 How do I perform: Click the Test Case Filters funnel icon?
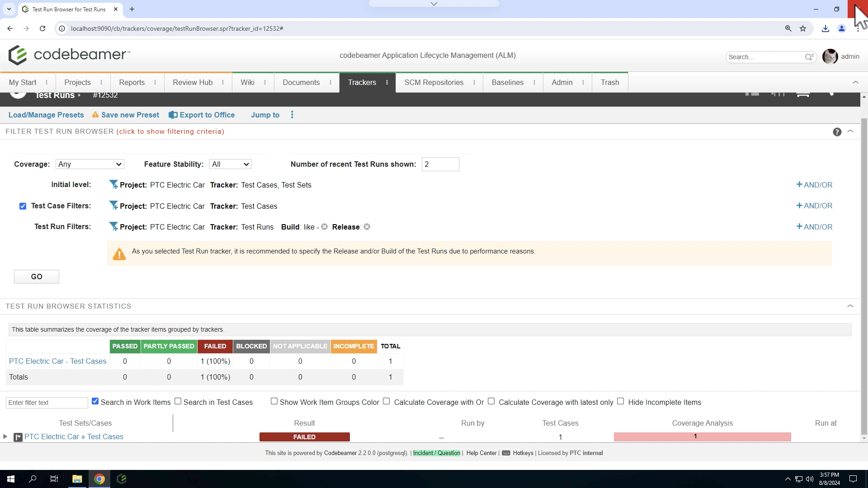[x=113, y=206]
